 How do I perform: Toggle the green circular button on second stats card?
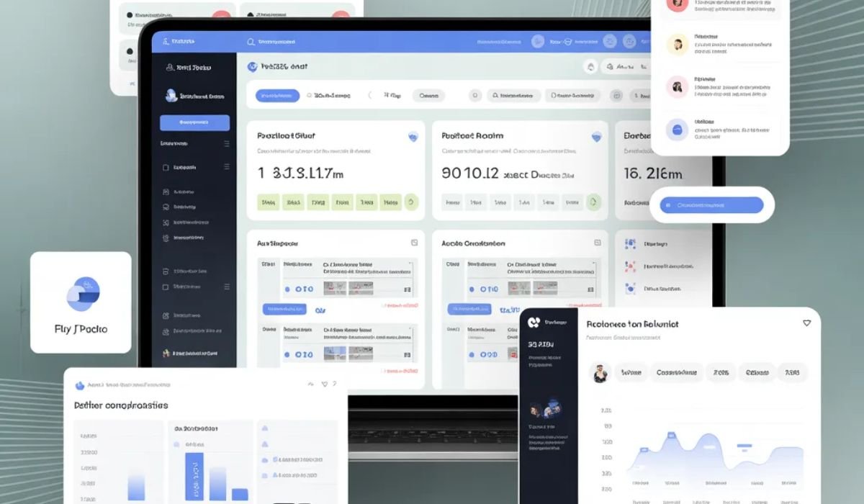pos(594,202)
